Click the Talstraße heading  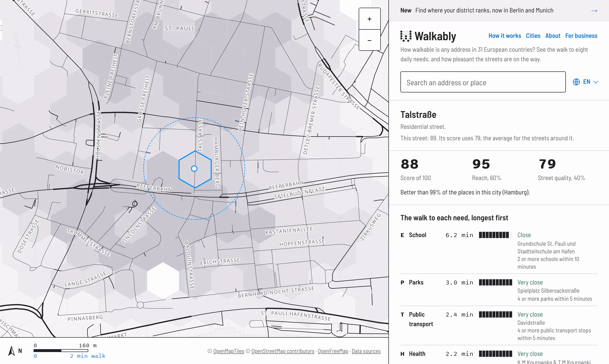(x=418, y=115)
